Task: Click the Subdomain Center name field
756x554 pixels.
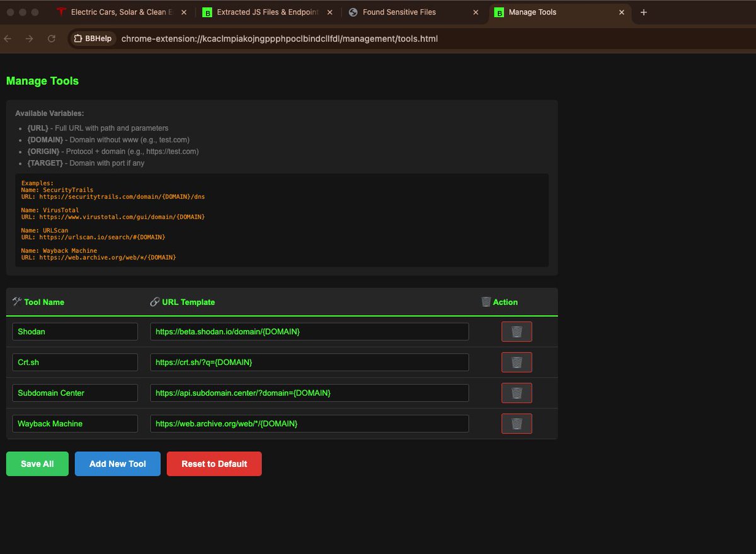Action: [75, 393]
